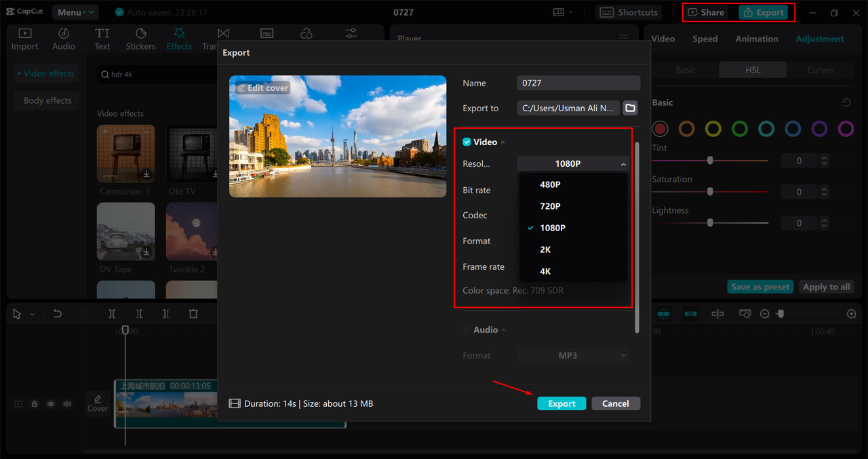Select the Curves sub-tab
Viewport: 868px width, 459px height.
pos(820,70)
